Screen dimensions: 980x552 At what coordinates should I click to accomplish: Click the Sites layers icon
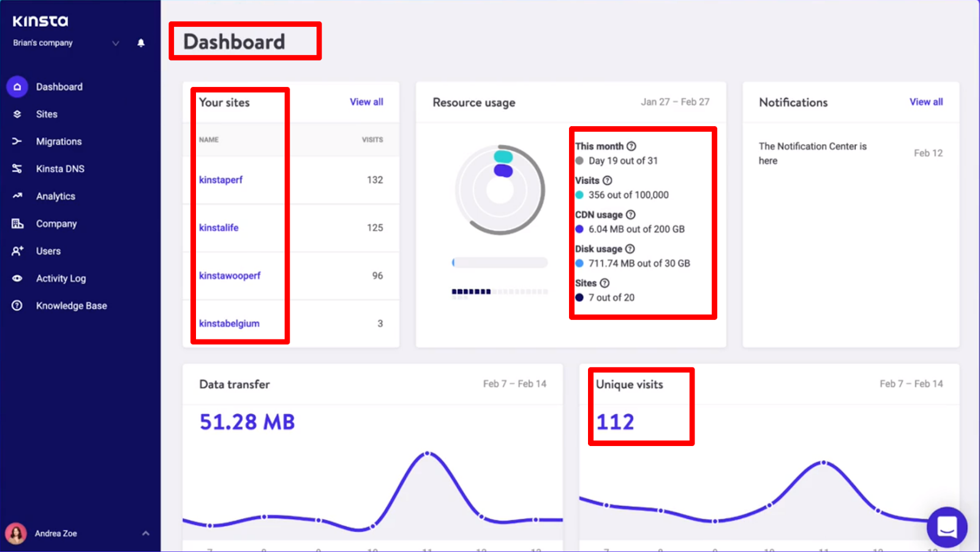(17, 114)
